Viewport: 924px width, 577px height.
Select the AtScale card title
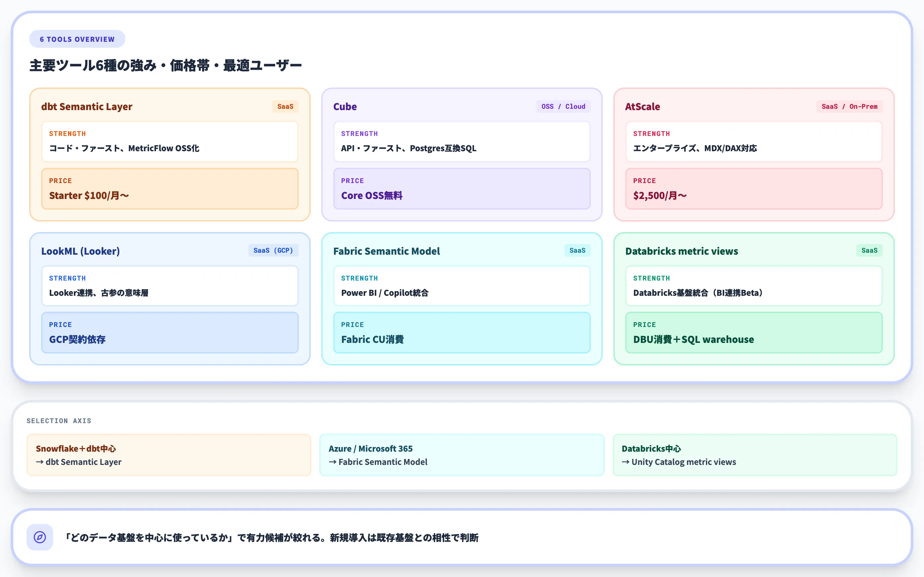643,106
